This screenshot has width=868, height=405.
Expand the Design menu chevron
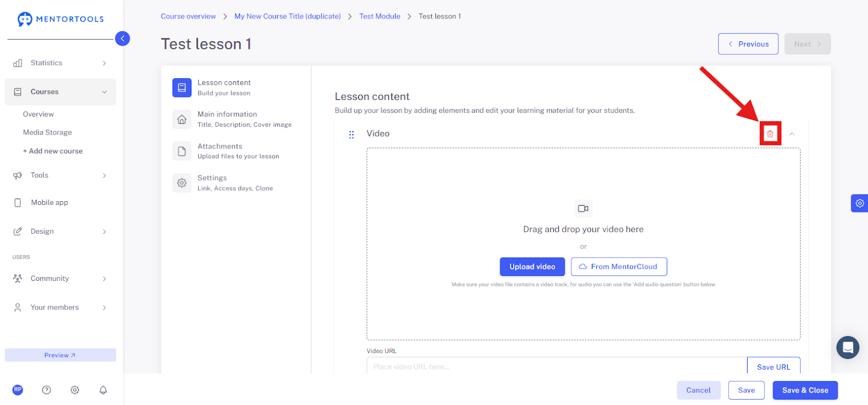coord(104,232)
